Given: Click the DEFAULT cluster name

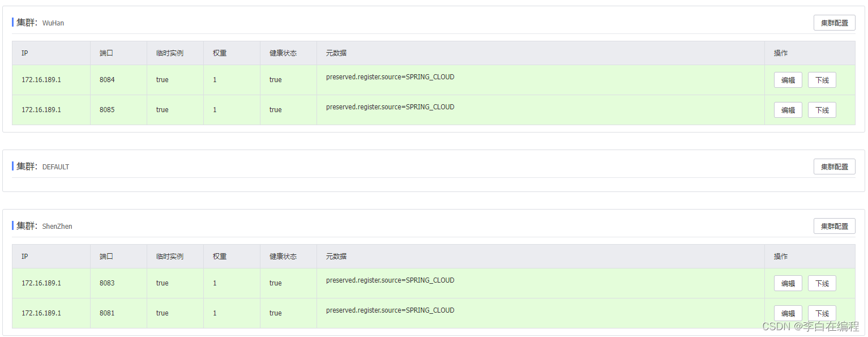Looking at the screenshot, I should [x=55, y=167].
